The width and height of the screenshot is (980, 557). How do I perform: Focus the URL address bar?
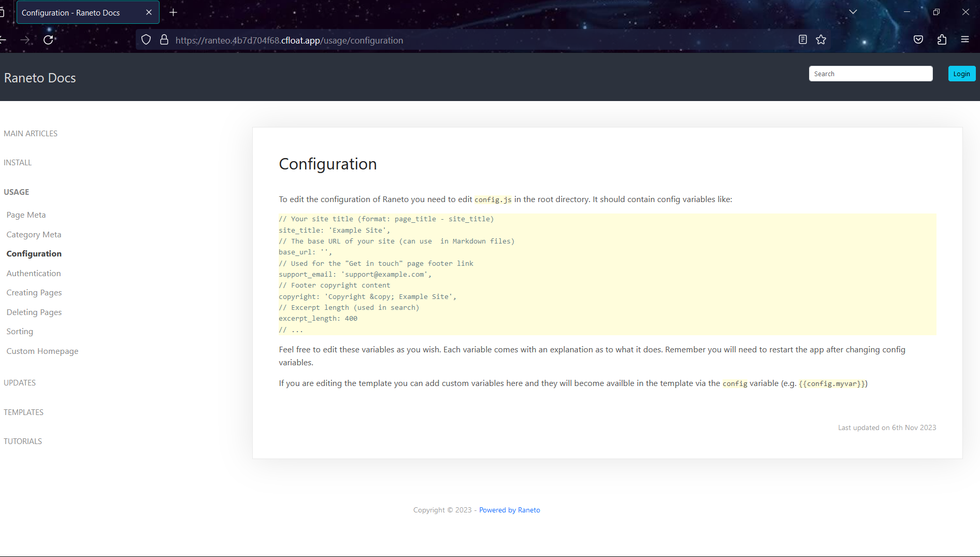click(482, 40)
